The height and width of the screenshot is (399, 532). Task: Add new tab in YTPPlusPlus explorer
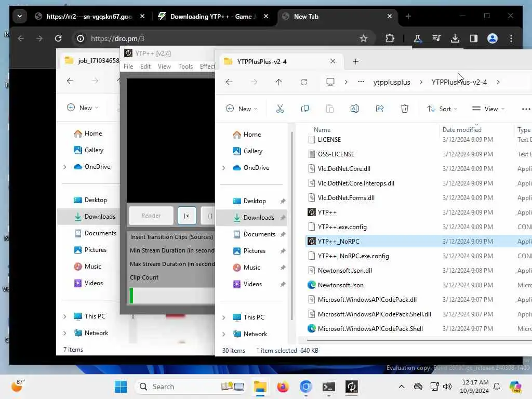(355, 62)
